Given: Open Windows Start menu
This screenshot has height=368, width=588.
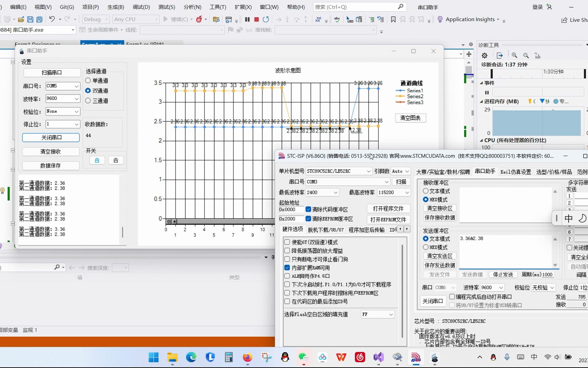Looking at the screenshot, I should (x=154, y=357).
